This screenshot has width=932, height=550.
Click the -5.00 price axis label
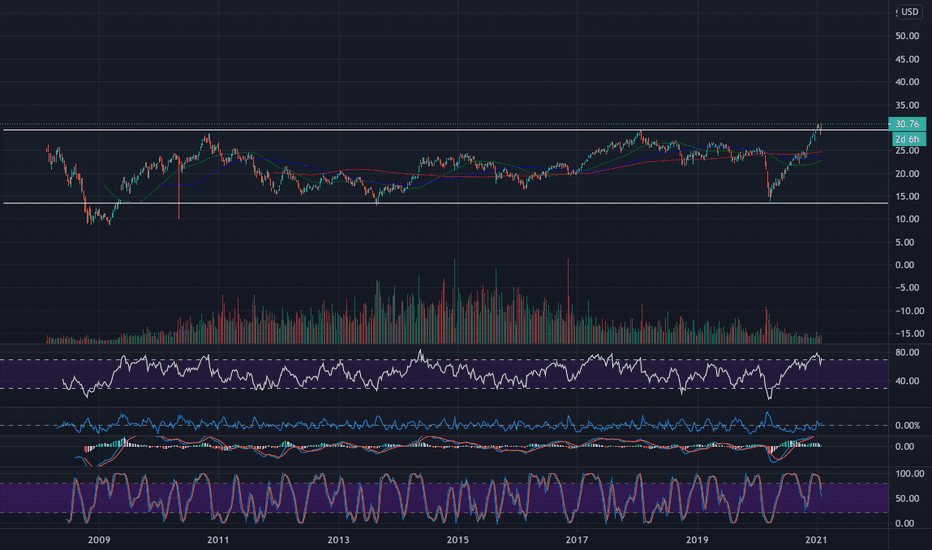click(909, 288)
